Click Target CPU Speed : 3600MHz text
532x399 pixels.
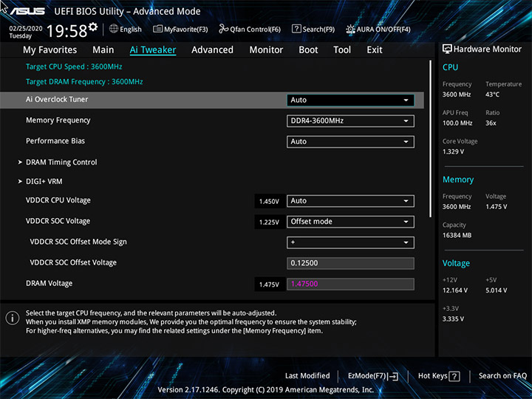74,66
